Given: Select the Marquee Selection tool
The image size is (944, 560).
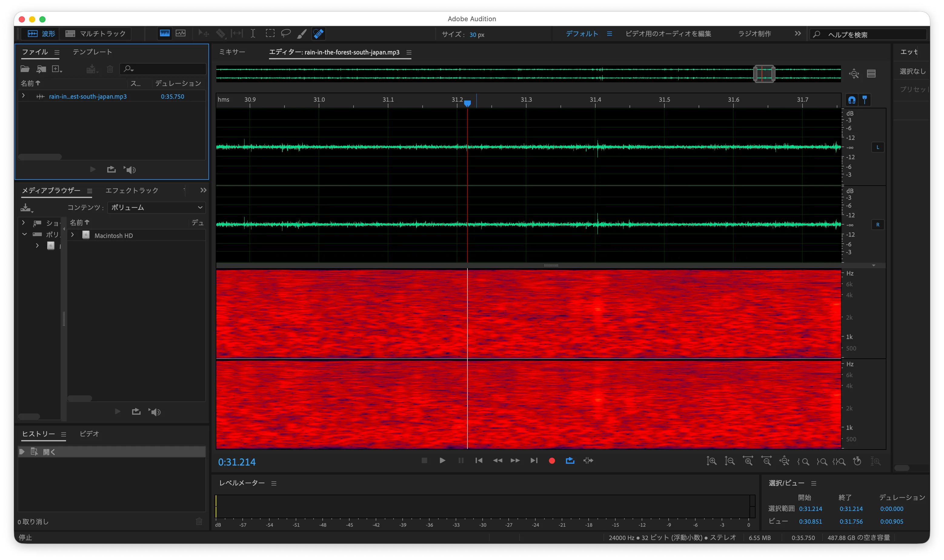Looking at the screenshot, I should coord(270,34).
